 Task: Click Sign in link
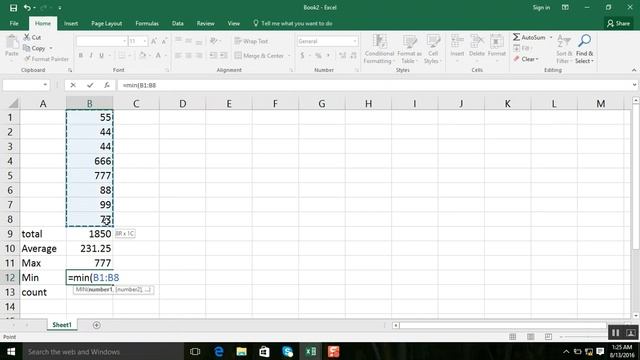pyautogui.click(x=541, y=7)
